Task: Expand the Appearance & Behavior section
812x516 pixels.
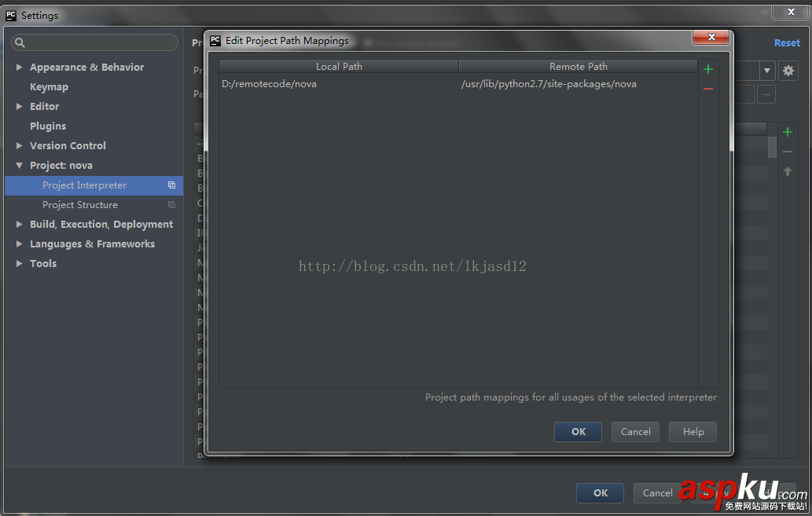Action: 18,67
